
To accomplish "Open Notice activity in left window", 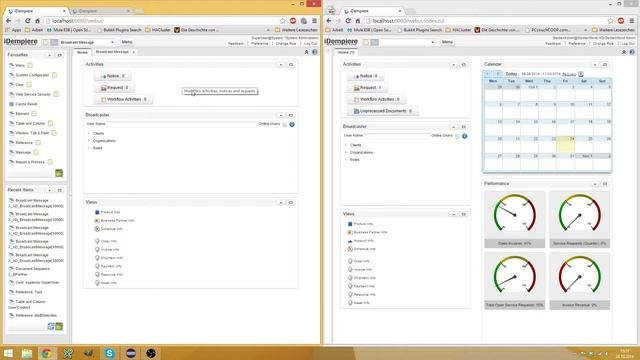I will [x=113, y=76].
